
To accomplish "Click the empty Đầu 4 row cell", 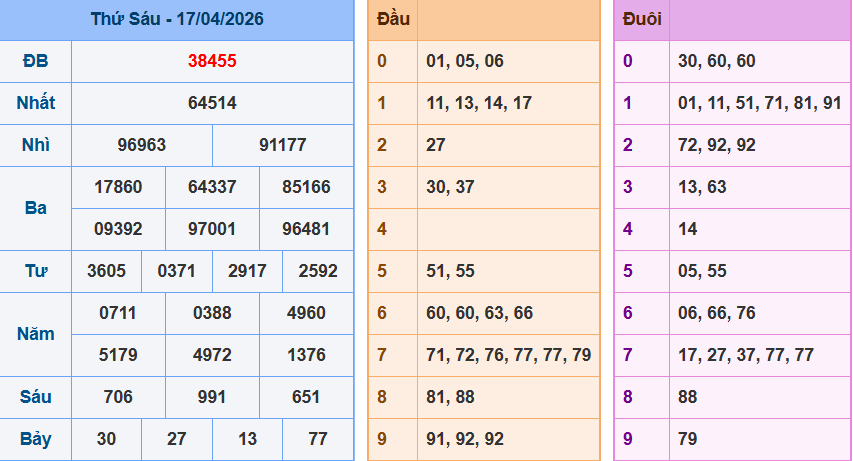I will (x=508, y=229).
